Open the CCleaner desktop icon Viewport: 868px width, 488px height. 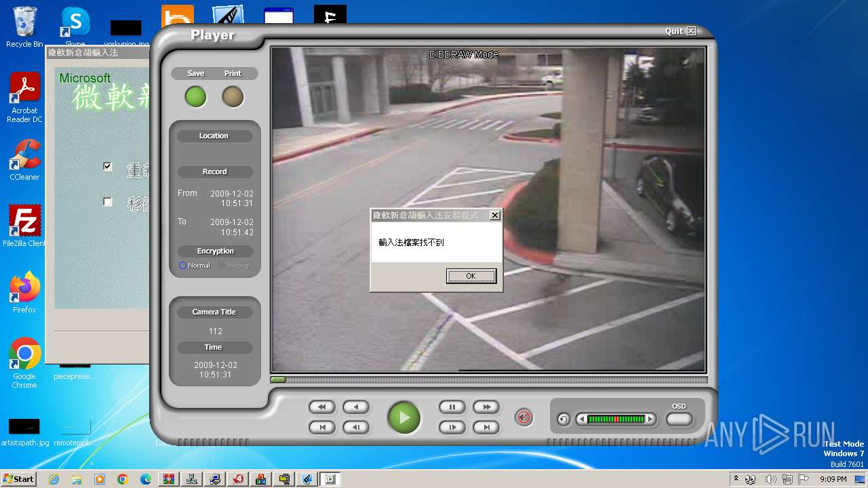[x=24, y=160]
